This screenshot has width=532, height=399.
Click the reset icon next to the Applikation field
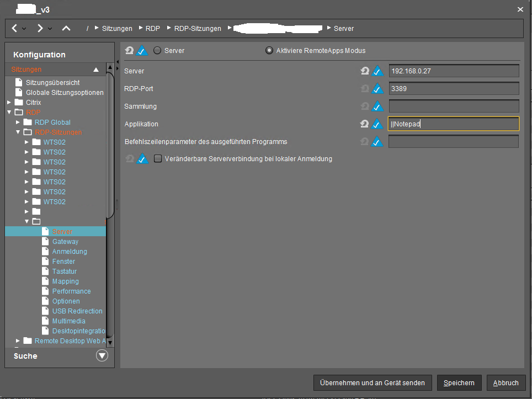coord(364,124)
